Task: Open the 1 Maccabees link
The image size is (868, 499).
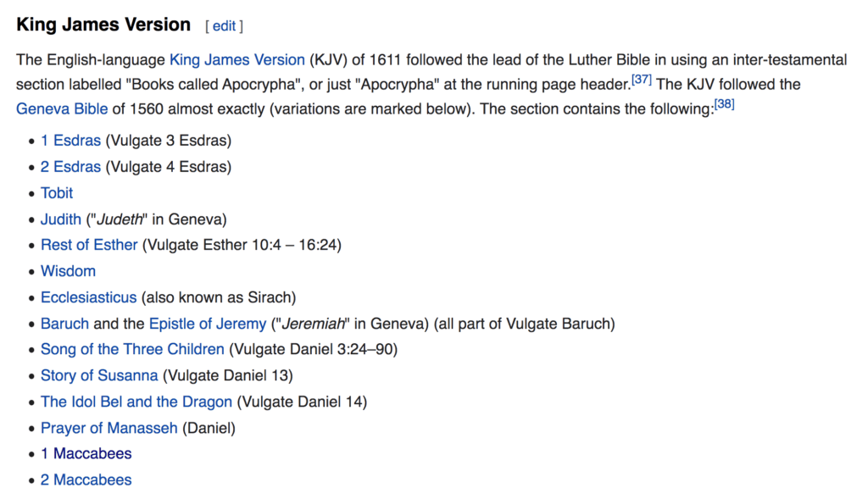Action: (86, 453)
